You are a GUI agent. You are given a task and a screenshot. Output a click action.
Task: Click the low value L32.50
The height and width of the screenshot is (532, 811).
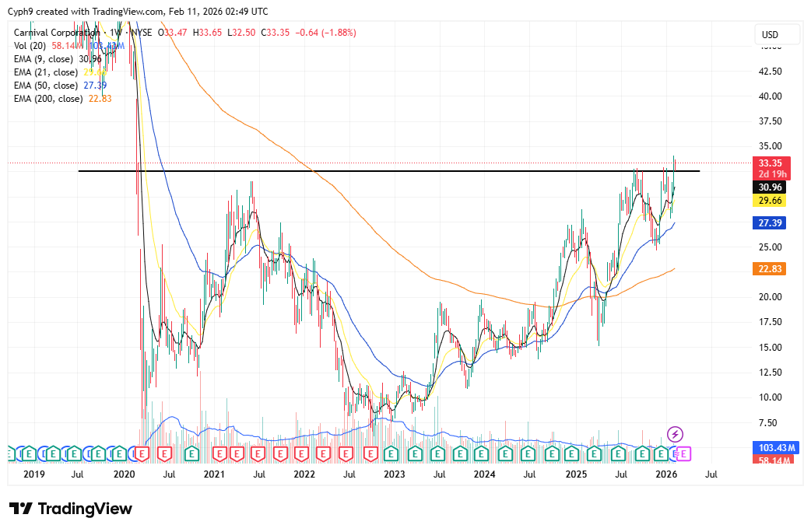(241, 33)
